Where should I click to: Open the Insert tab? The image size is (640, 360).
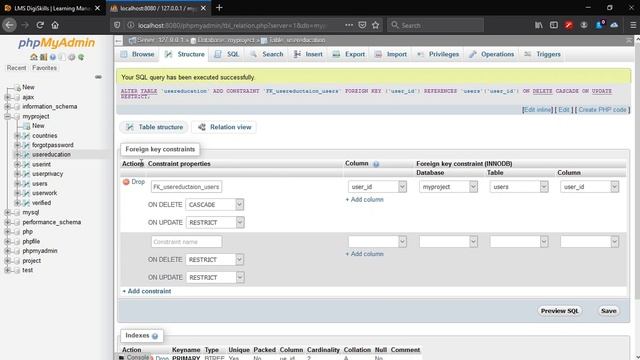(x=308, y=54)
